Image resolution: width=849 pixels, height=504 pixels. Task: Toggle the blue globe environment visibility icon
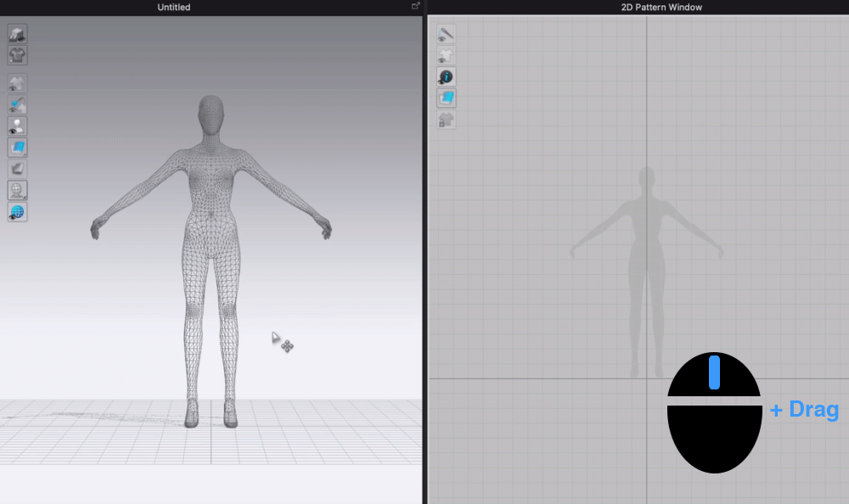point(17,212)
